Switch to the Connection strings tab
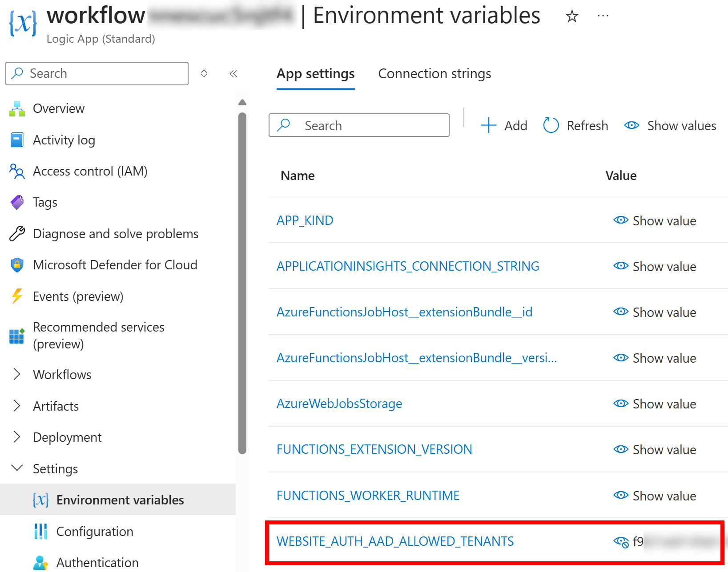The height and width of the screenshot is (572, 728). (x=434, y=74)
